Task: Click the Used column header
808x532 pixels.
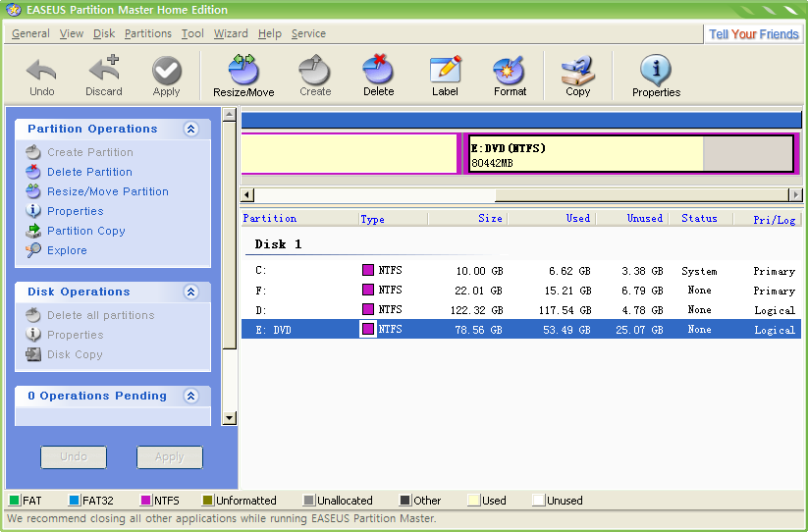Action: coord(552,218)
